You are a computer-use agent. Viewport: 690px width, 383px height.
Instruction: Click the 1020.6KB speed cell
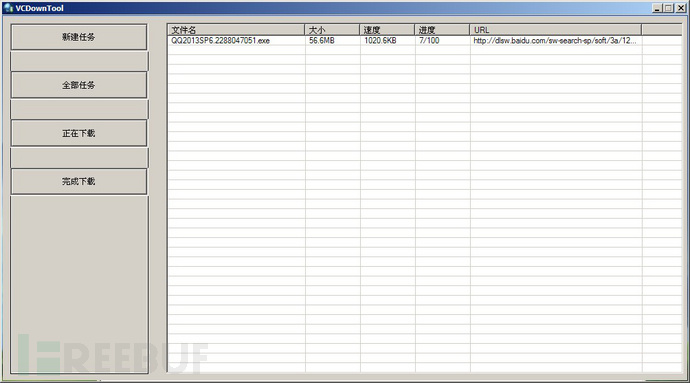[x=380, y=41]
